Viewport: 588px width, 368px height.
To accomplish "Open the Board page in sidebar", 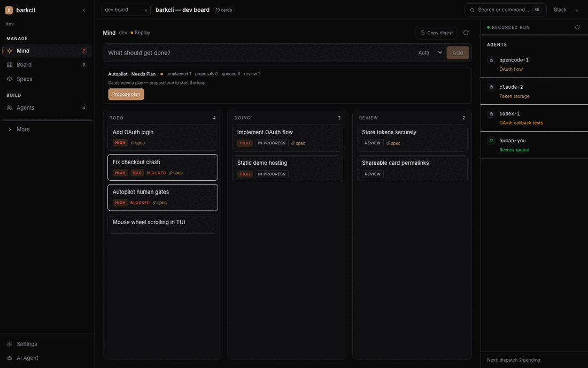I will coord(47,65).
